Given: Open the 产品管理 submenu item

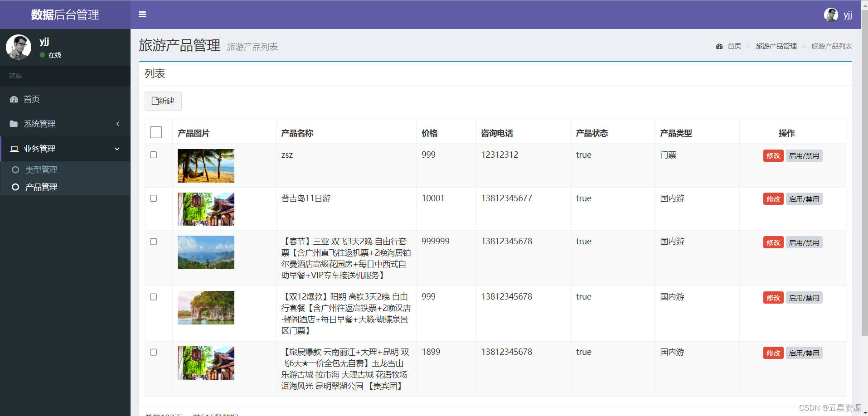Looking at the screenshot, I should (65, 187).
